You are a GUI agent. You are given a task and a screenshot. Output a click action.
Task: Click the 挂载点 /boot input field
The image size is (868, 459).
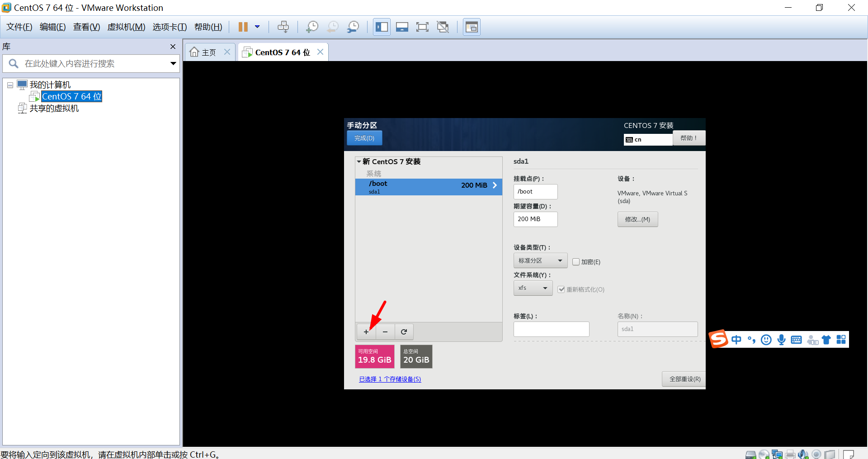click(535, 192)
